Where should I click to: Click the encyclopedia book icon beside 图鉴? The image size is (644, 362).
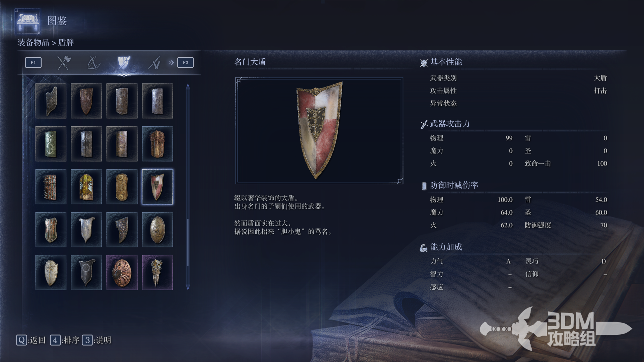coord(28,21)
